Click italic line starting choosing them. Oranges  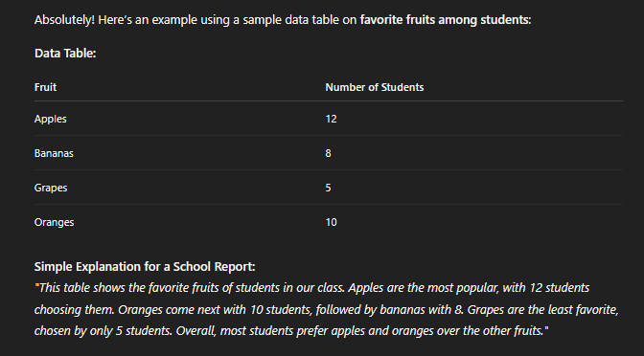pyautogui.click(x=327, y=309)
